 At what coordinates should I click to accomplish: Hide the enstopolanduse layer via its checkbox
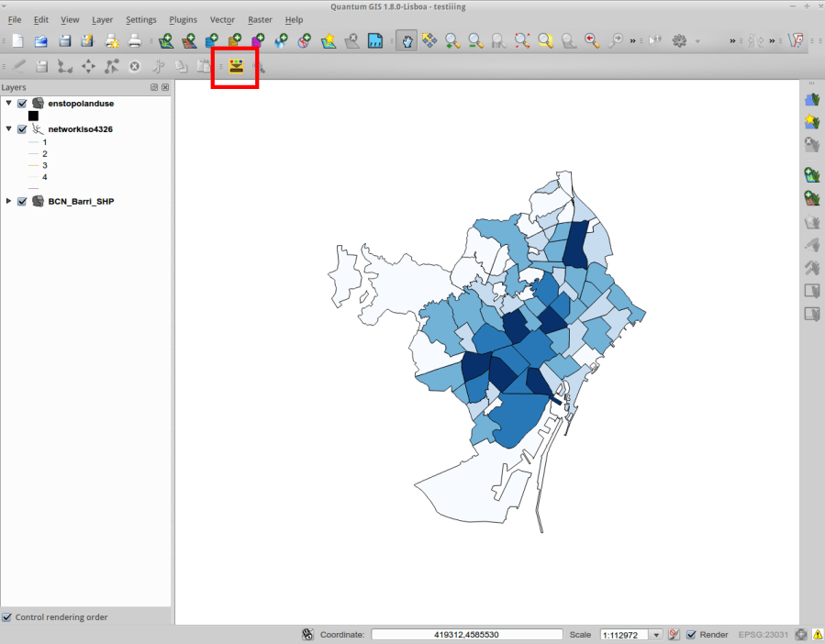(23, 104)
